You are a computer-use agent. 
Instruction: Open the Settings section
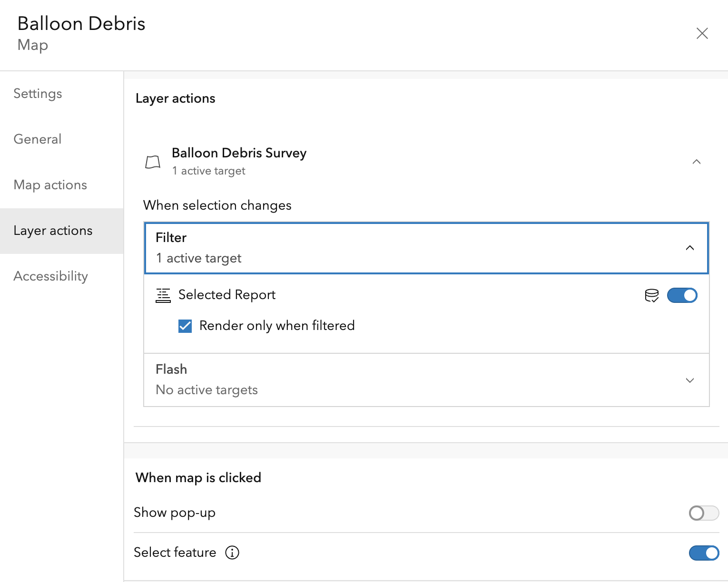pyautogui.click(x=38, y=94)
